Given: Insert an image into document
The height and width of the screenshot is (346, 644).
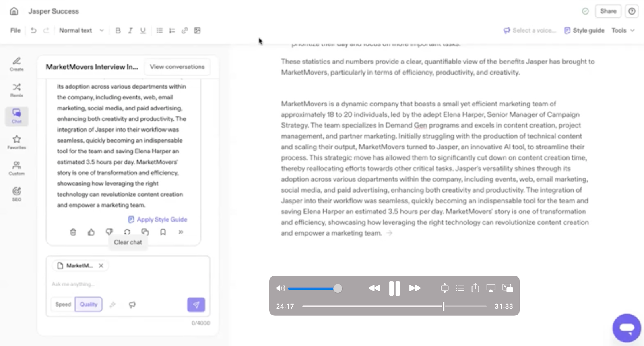Looking at the screenshot, I should pyautogui.click(x=197, y=31).
